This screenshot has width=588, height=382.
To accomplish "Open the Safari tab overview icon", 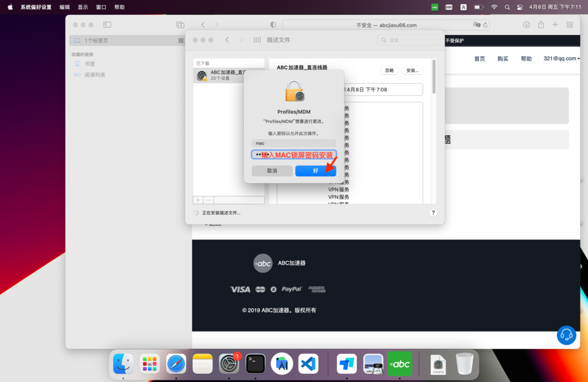I will pyautogui.click(x=570, y=25).
